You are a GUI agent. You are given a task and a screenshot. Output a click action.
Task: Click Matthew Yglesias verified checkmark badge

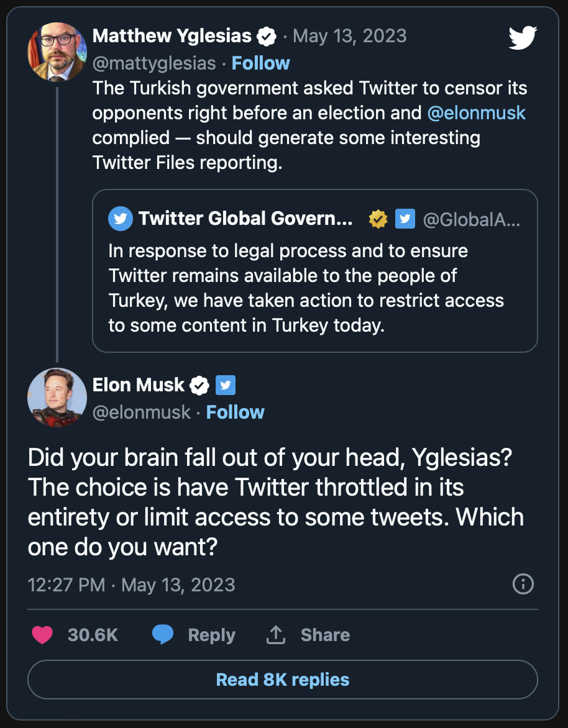267,36
